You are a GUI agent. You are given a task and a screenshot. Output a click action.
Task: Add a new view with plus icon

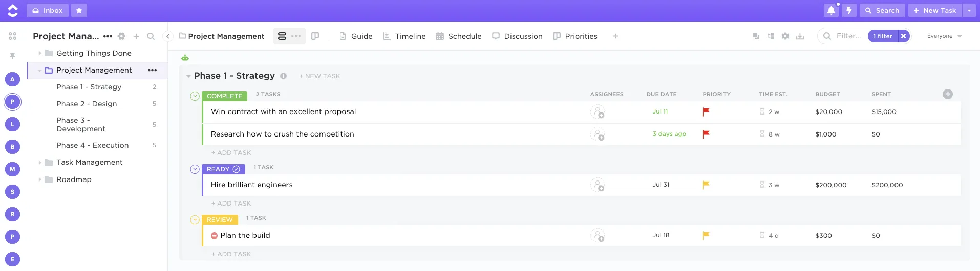[615, 36]
